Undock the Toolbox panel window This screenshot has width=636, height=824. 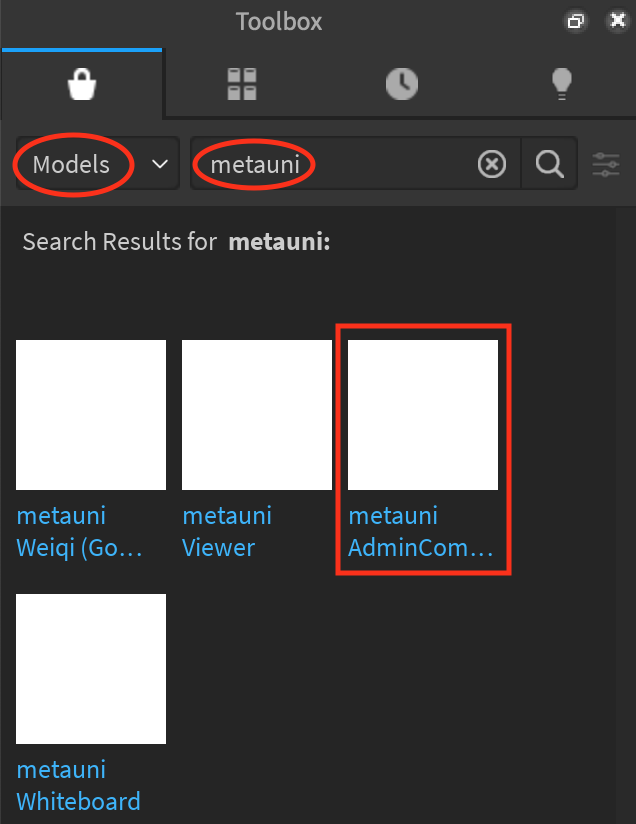pyautogui.click(x=576, y=21)
